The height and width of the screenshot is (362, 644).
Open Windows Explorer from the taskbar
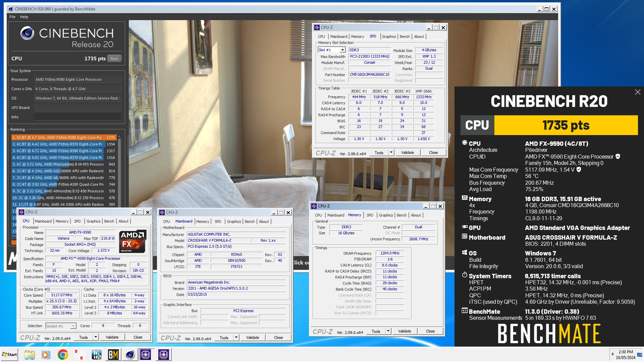tap(30, 355)
